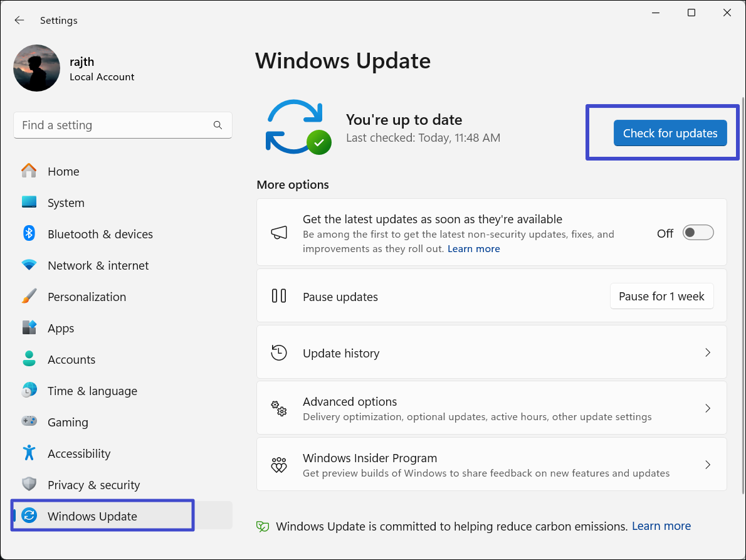
Task: Toggle get latest updates switch on
Action: click(698, 233)
